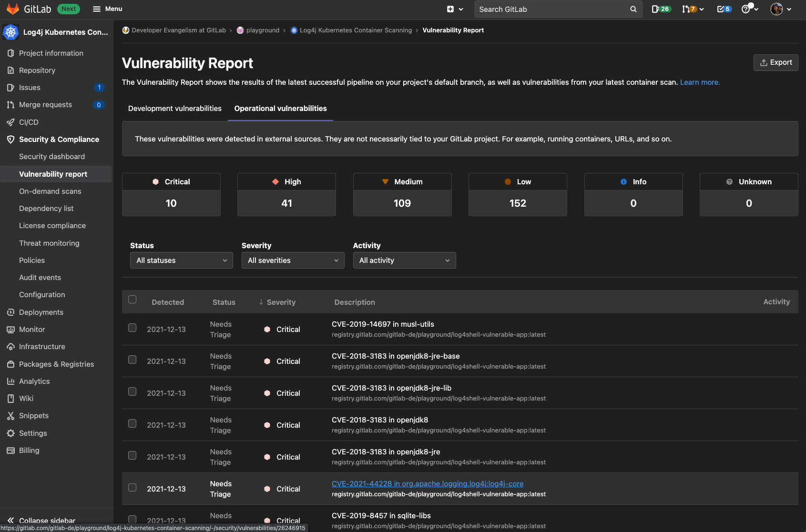The image size is (806, 532).
Task: Click the Critical severity count card
Action: [171, 194]
